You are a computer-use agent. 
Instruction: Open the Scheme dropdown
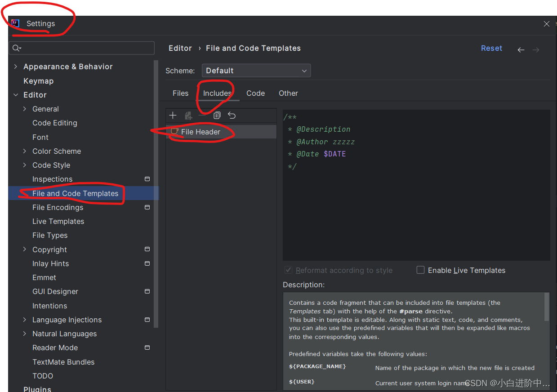(x=256, y=70)
